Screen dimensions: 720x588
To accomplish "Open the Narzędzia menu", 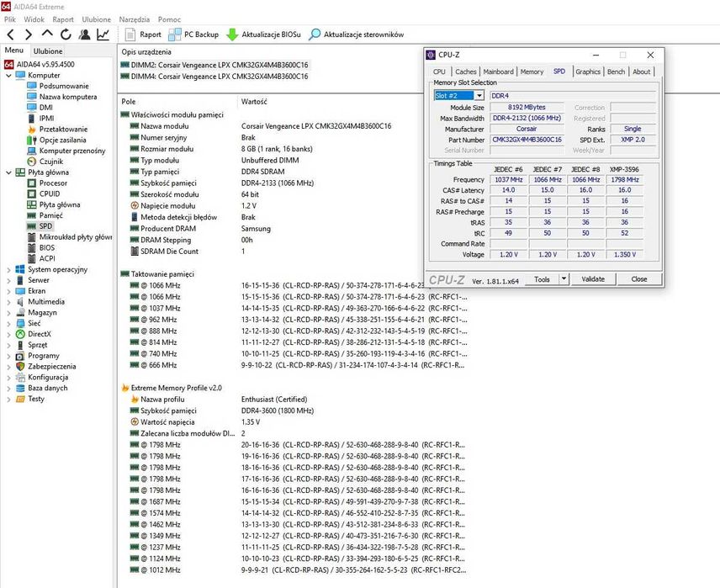I will pos(135,19).
